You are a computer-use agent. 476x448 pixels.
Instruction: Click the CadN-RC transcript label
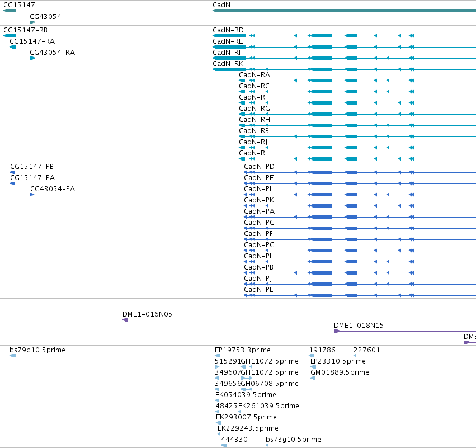pos(254,86)
